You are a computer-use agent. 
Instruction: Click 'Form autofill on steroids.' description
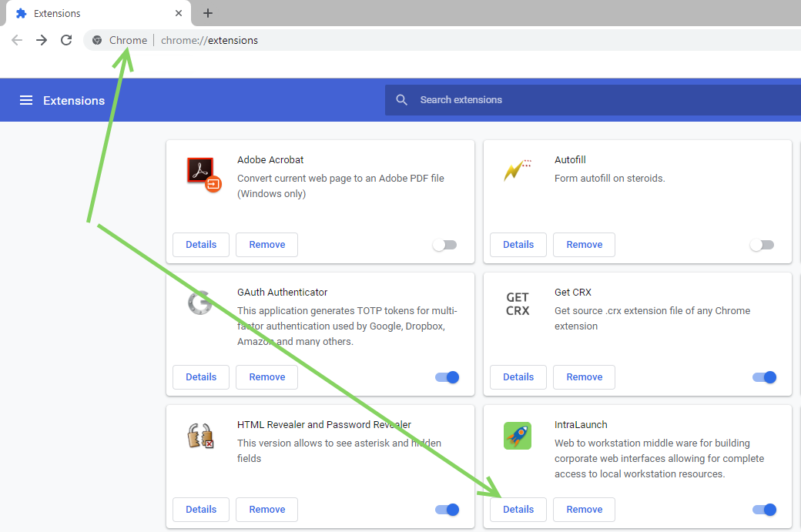(x=609, y=178)
